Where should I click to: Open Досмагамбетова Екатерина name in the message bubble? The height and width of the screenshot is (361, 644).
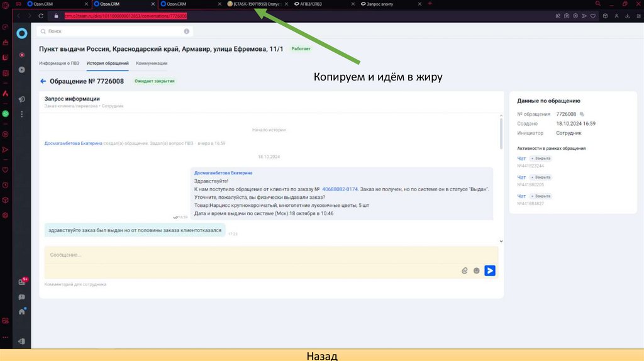click(x=223, y=173)
